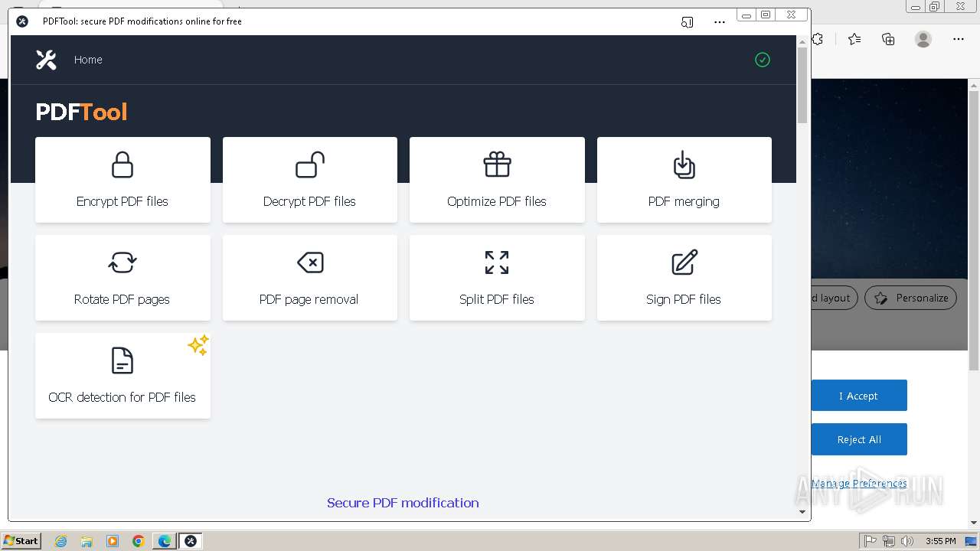This screenshot has width=980, height=551.
Task: Click the PDF page removal label
Action: coord(309,299)
